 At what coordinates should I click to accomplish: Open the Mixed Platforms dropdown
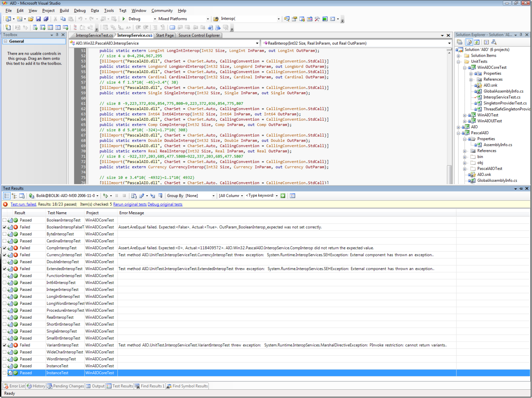click(208, 19)
